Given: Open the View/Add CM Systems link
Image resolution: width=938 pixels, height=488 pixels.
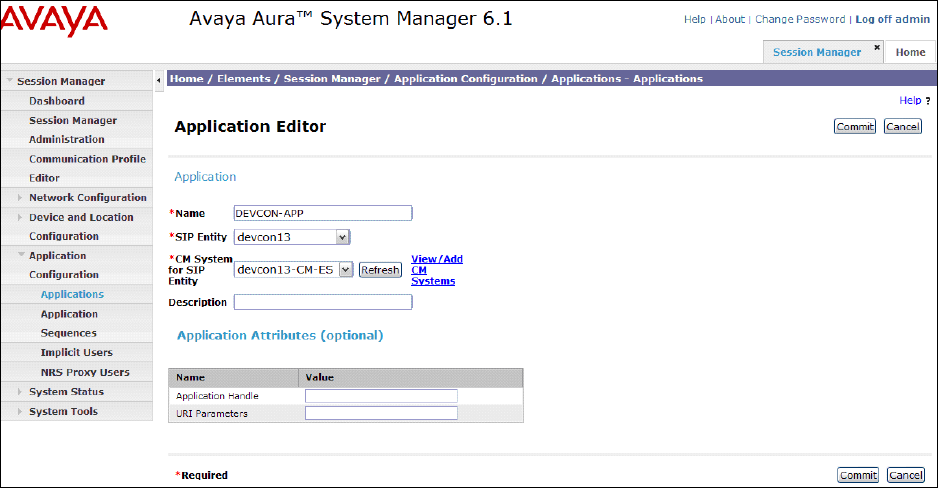Looking at the screenshot, I should (x=436, y=270).
